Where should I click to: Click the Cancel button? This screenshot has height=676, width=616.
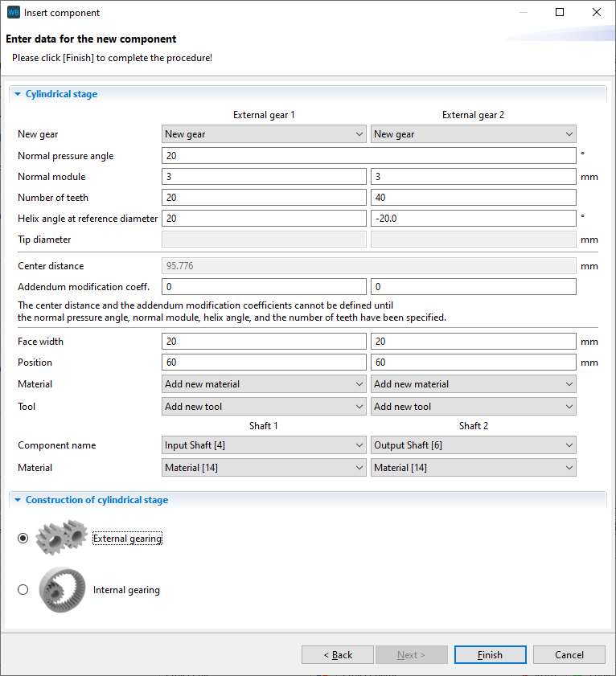[569, 655]
